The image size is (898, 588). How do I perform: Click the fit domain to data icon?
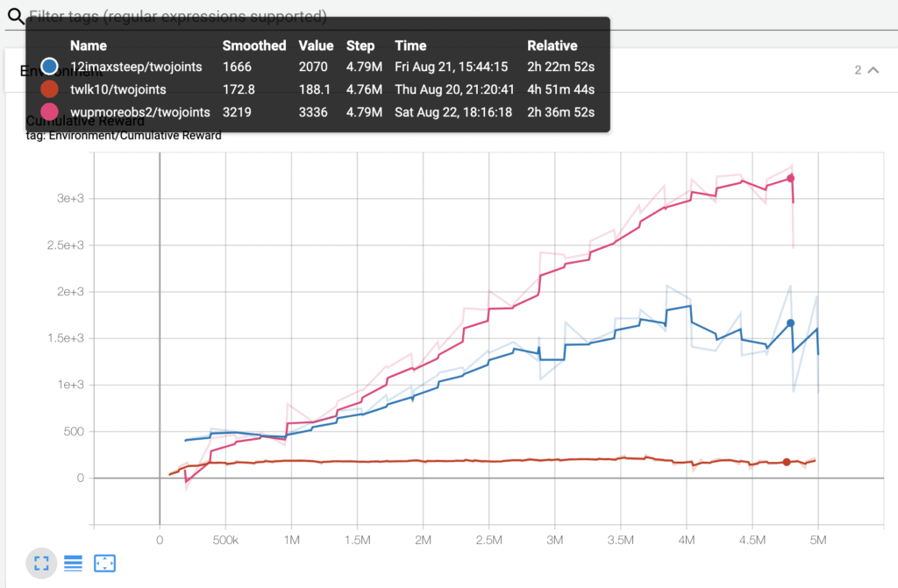point(105,563)
